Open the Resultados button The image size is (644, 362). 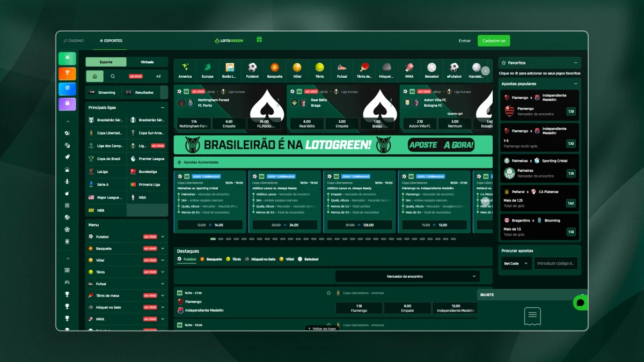(141, 92)
